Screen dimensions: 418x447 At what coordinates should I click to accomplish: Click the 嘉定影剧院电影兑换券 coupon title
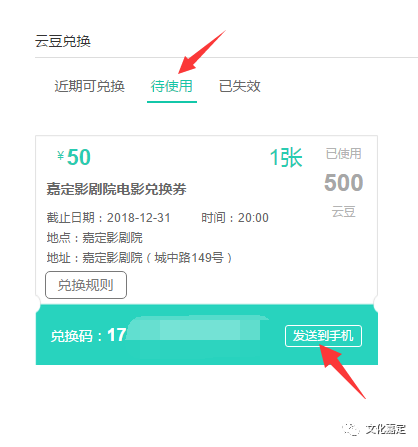[x=116, y=189]
